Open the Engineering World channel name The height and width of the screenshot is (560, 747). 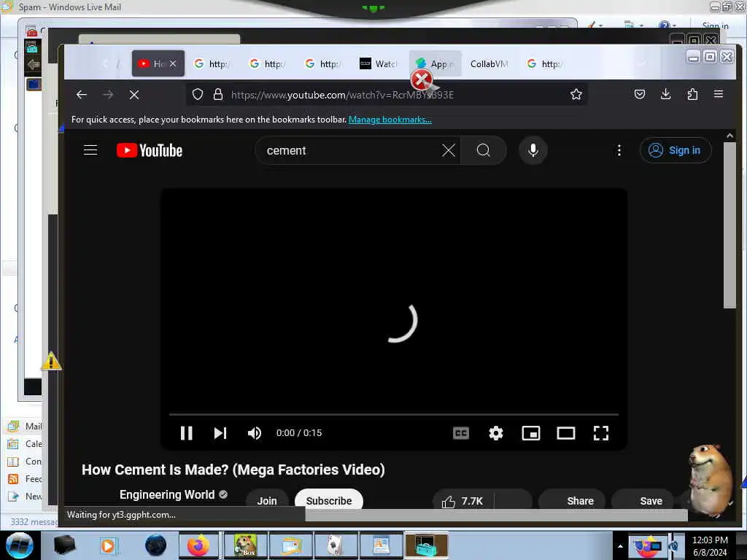(x=167, y=495)
